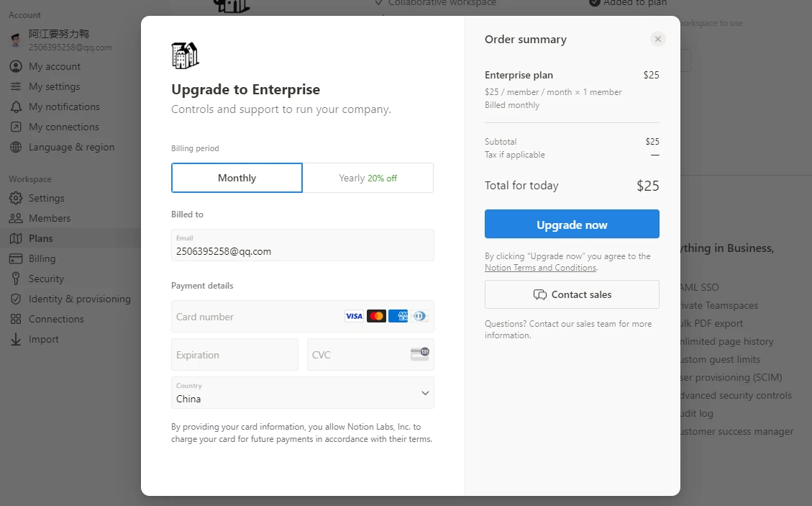Expand the Country dropdown showing China
This screenshot has width=812, height=506.
point(302,393)
